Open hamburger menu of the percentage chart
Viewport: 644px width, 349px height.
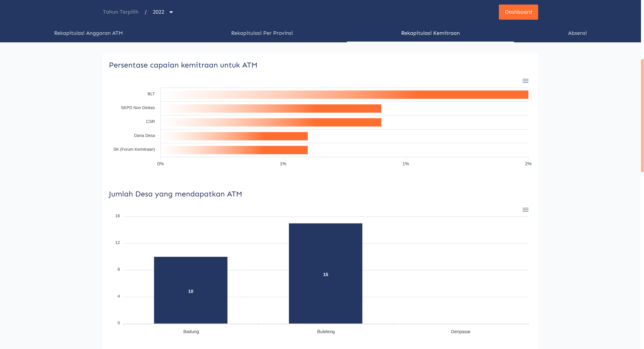[x=525, y=81]
